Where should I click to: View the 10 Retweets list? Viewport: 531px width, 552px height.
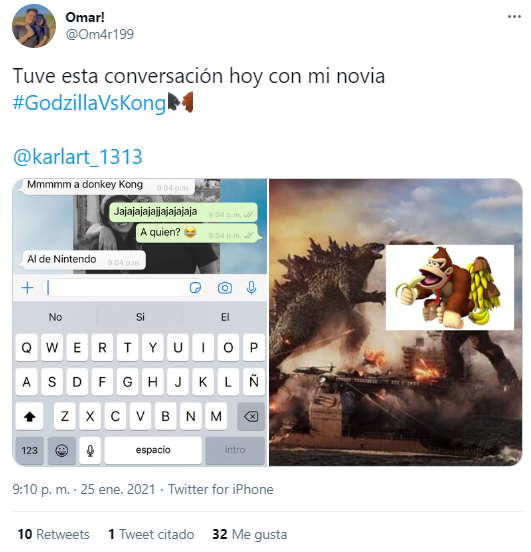tap(54, 534)
